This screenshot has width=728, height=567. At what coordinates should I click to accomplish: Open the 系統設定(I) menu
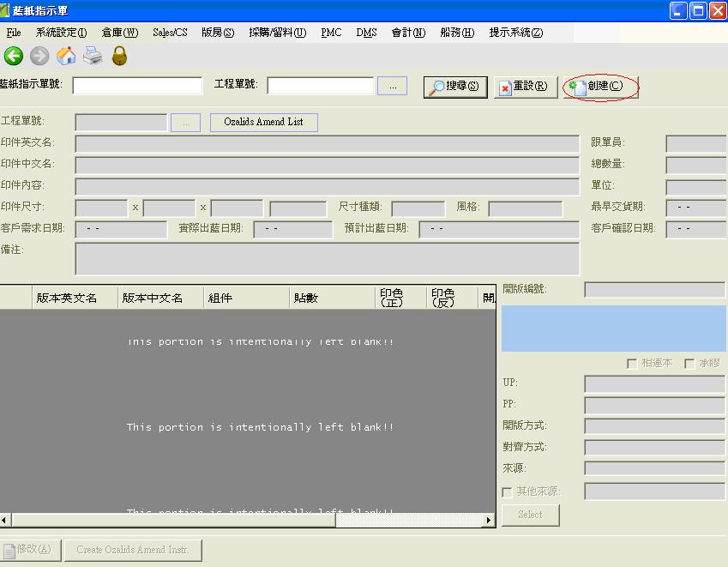tap(61, 33)
